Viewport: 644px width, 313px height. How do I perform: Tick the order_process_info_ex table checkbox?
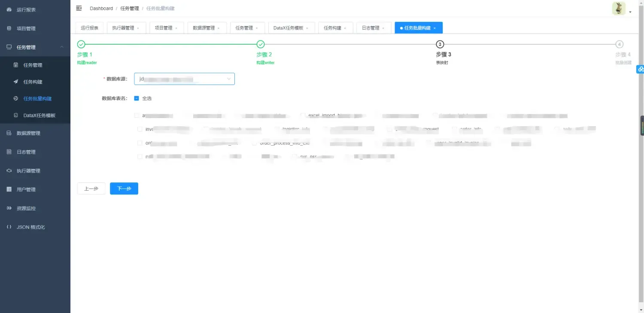[254, 143]
